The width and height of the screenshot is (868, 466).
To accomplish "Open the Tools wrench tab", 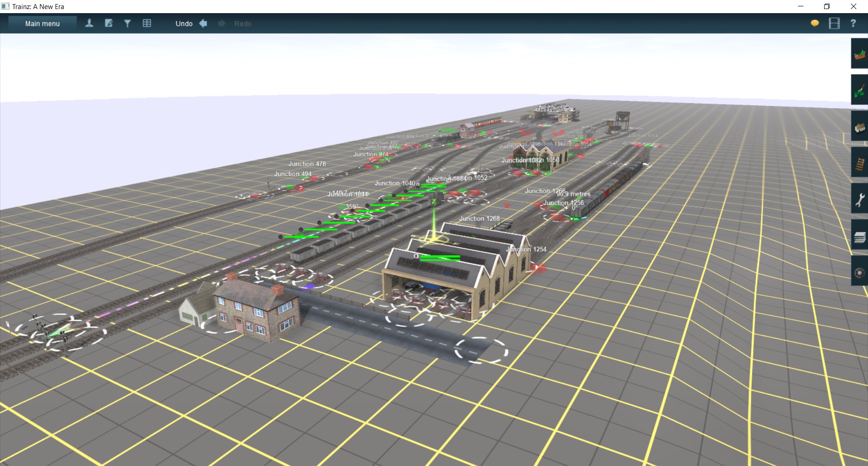I will click(x=859, y=199).
